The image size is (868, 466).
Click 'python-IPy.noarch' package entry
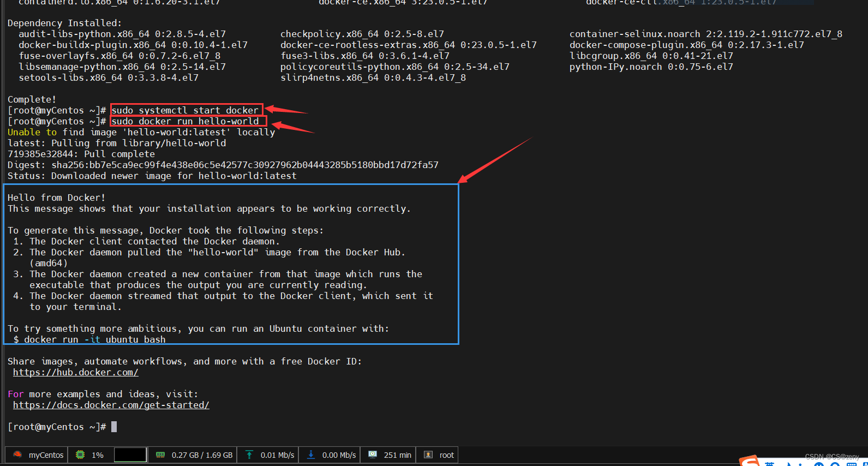pos(651,67)
